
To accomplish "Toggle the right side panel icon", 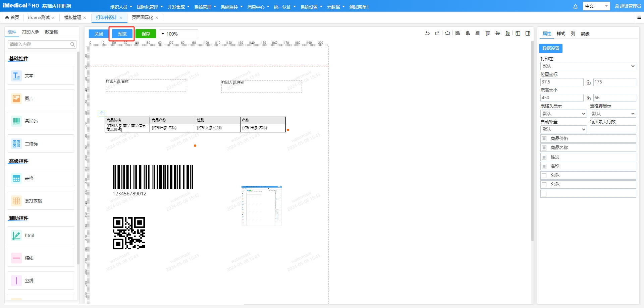I will 528,34.
